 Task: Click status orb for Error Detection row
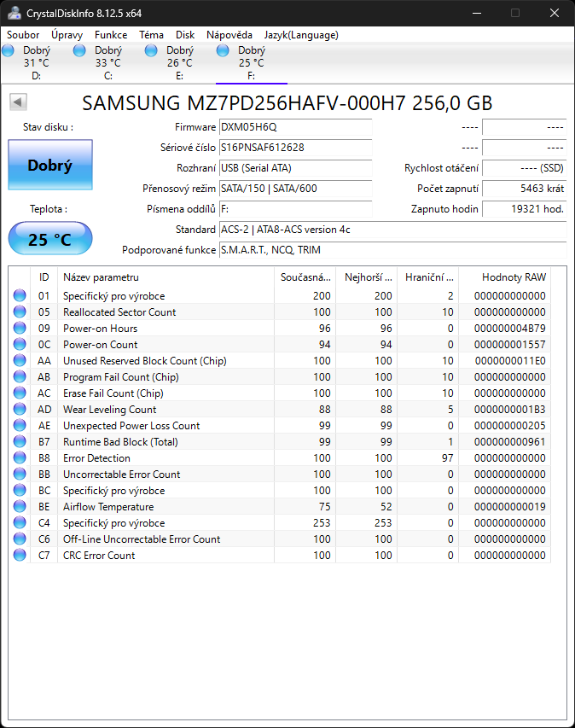tap(20, 457)
